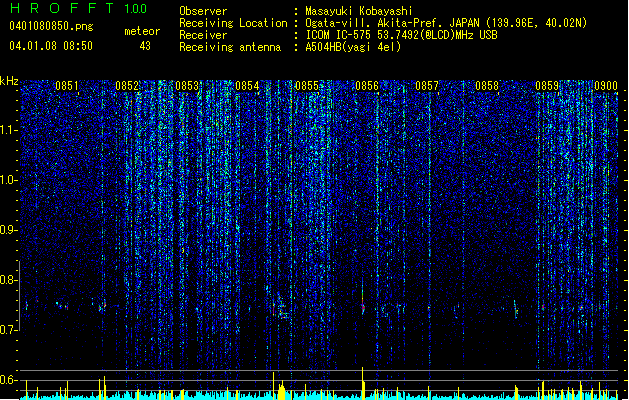Click the 0.7 kHz axis label
The height and width of the screenshot is (400, 629).
9,330
